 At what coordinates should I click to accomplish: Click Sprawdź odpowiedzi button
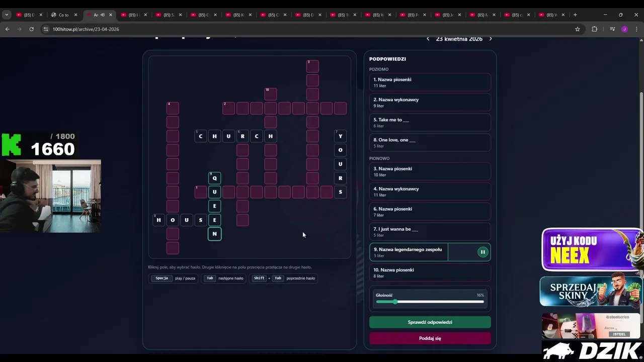pyautogui.click(x=430, y=322)
